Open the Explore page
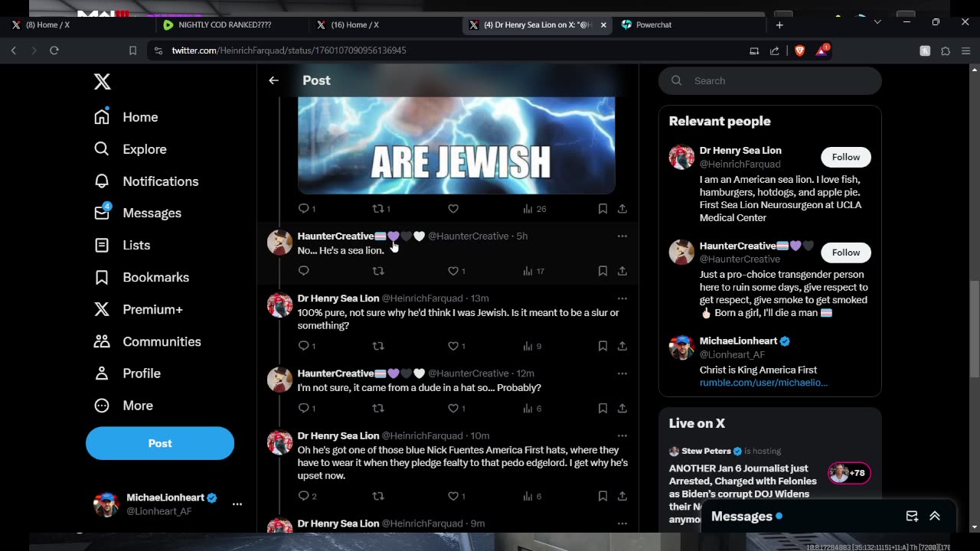The image size is (980, 551). point(129,149)
